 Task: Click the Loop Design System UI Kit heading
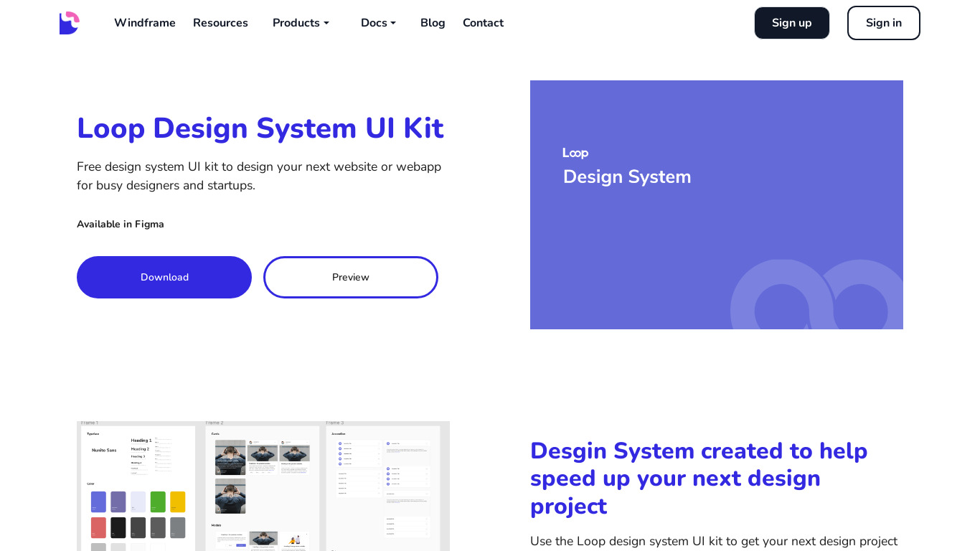(x=260, y=128)
